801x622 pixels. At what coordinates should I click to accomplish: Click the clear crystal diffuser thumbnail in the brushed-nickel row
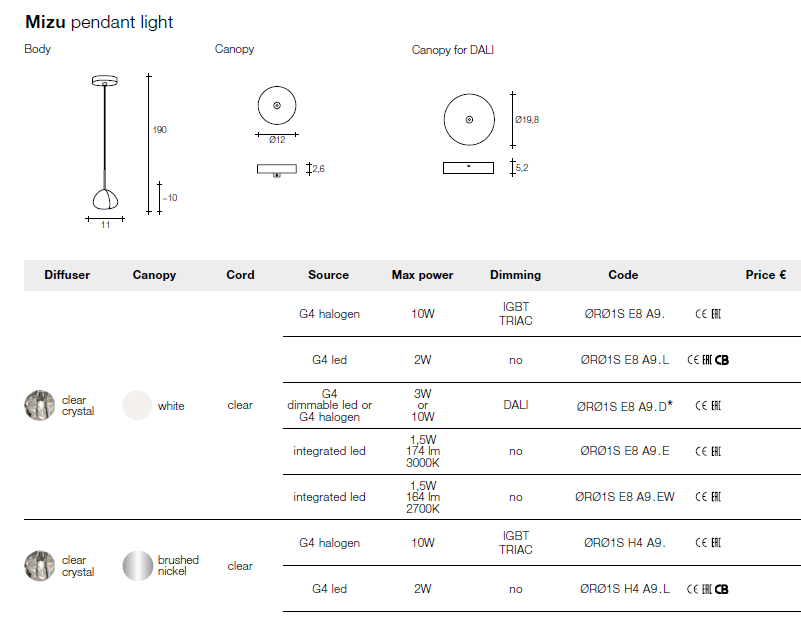(39, 566)
